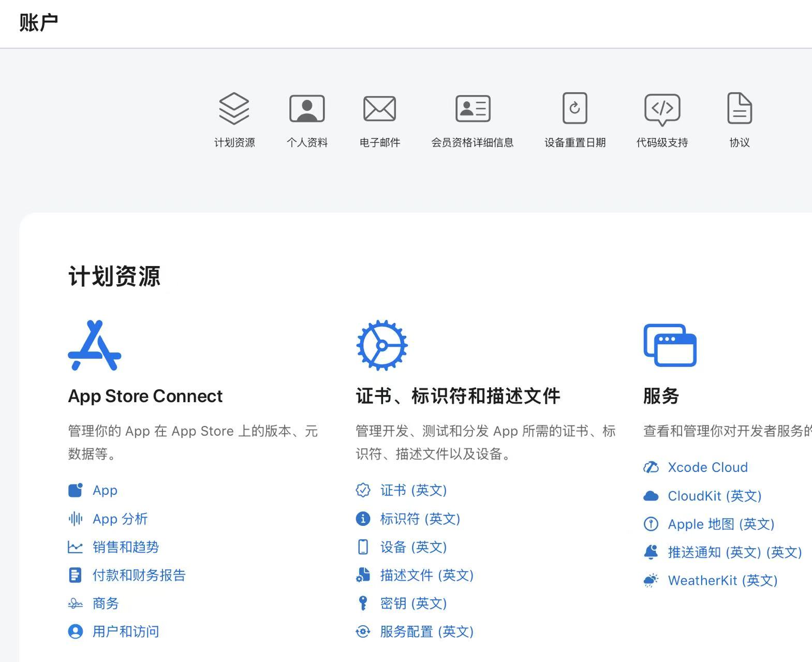
Task: Go to 描述文件 (英文)
Action: (x=426, y=575)
